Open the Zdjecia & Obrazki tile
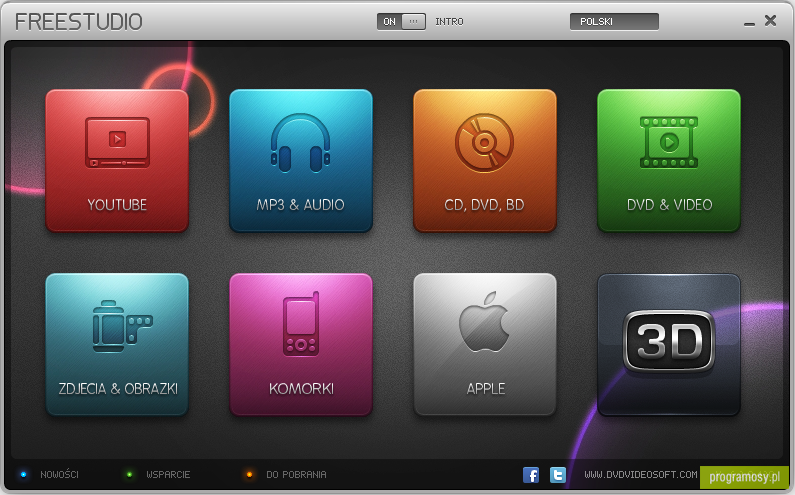 (117, 344)
